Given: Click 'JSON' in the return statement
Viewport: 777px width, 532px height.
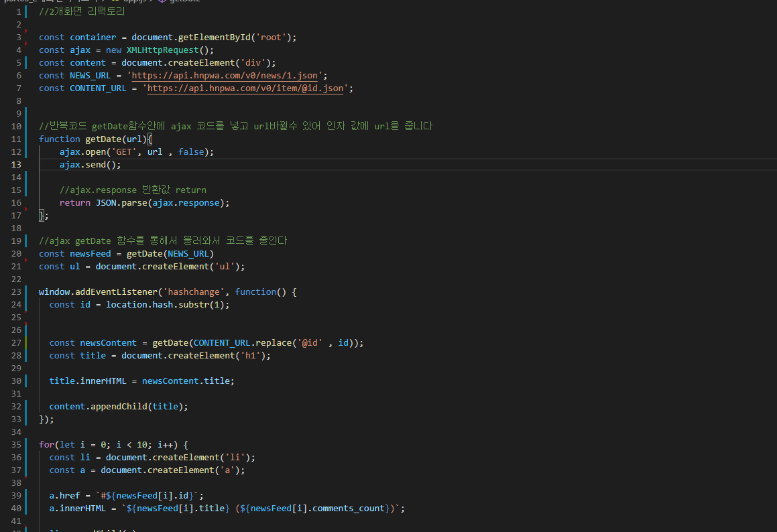Looking at the screenshot, I should (105, 203).
